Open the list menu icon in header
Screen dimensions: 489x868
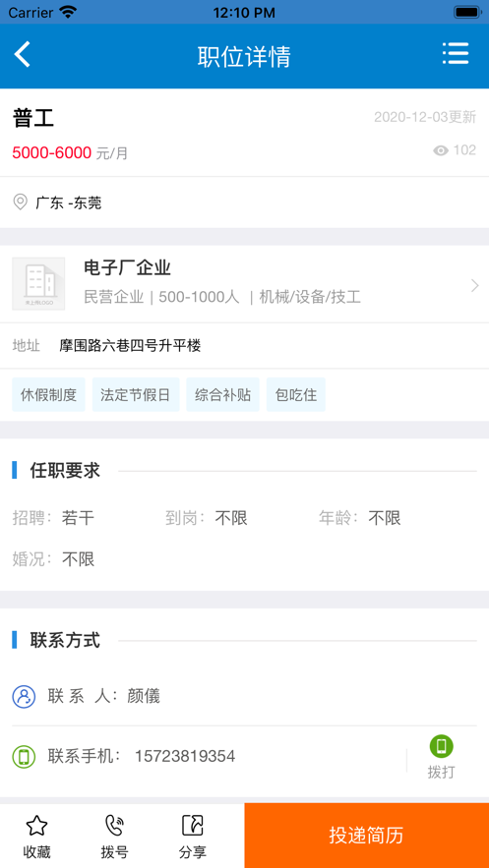[x=456, y=54]
